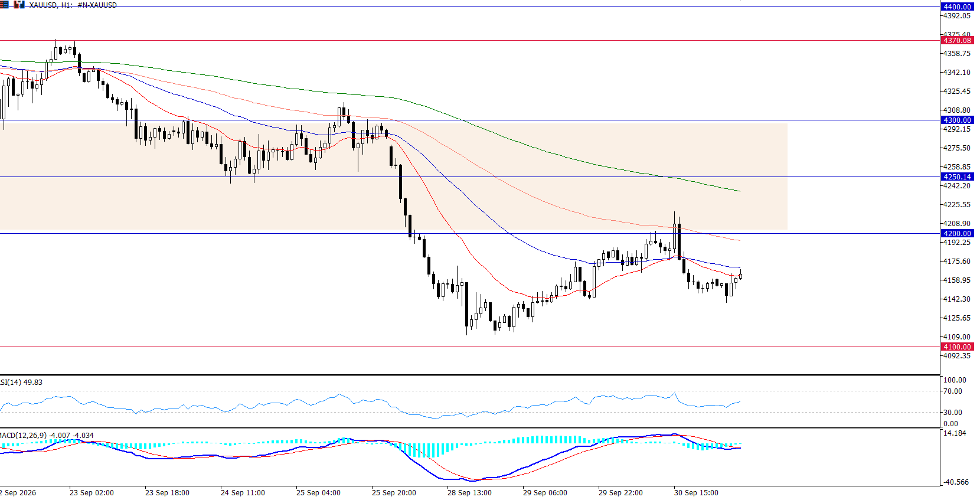Click the 25 Sep 20:00 time label
980x500 pixels.
click(394, 493)
